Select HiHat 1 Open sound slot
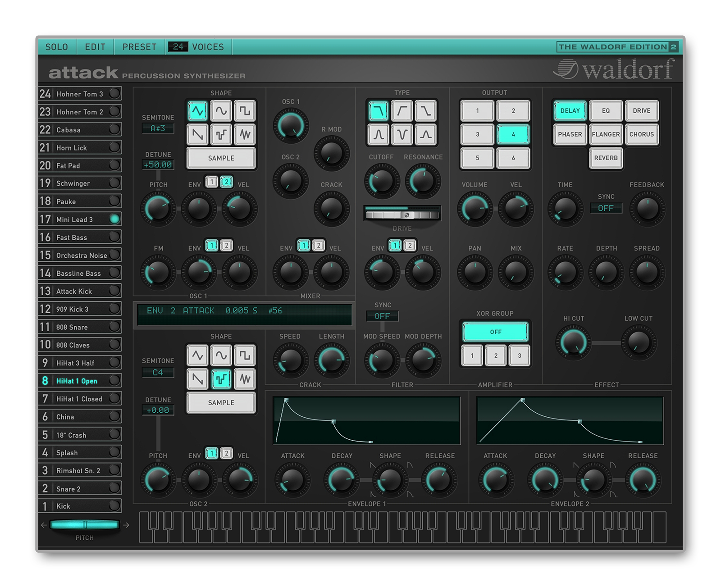721x588 pixels. click(80, 381)
